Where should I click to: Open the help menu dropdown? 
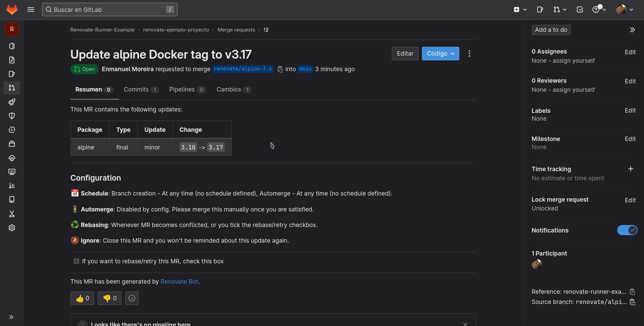pyautogui.click(x=599, y=9)
